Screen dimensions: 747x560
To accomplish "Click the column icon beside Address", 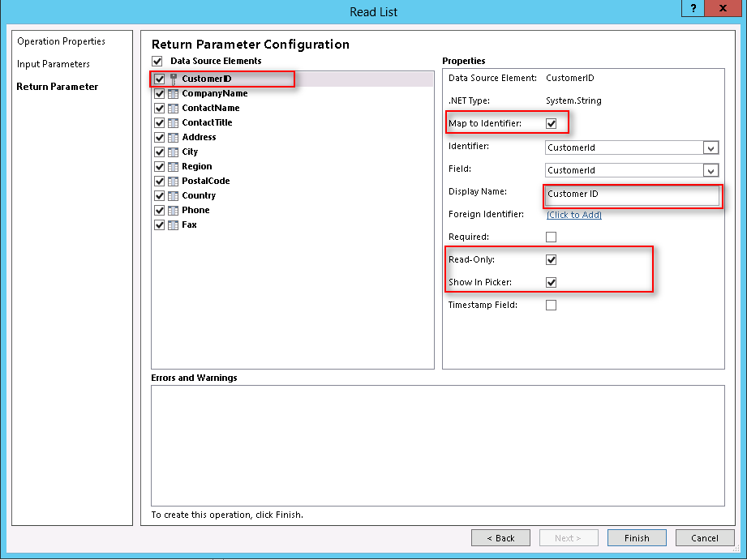I will point(174,138).
